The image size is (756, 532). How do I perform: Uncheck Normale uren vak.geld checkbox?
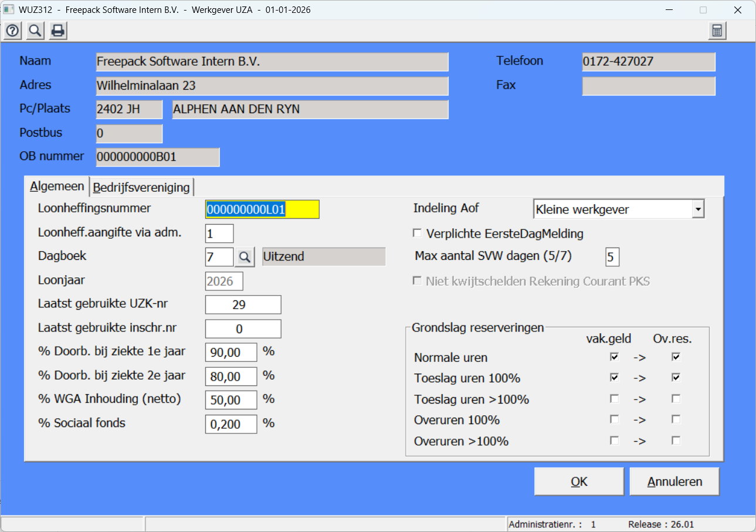[614, 357]
